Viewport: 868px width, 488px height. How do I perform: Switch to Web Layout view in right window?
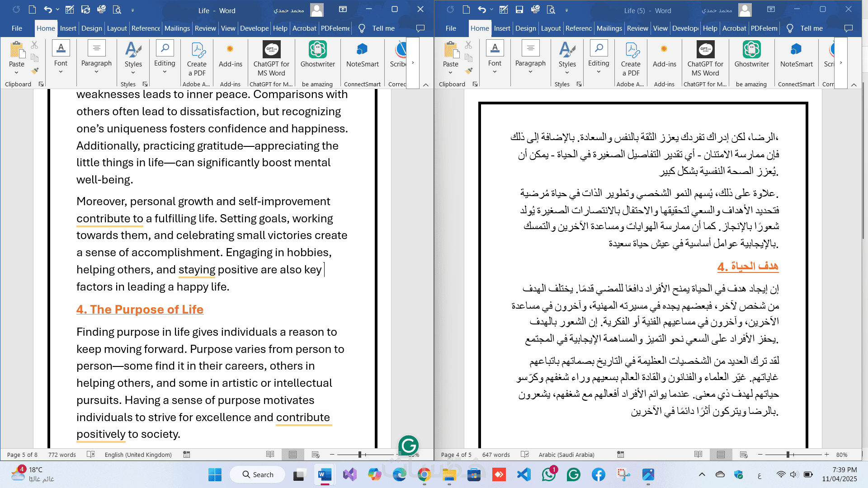click(x=743, y=455)
